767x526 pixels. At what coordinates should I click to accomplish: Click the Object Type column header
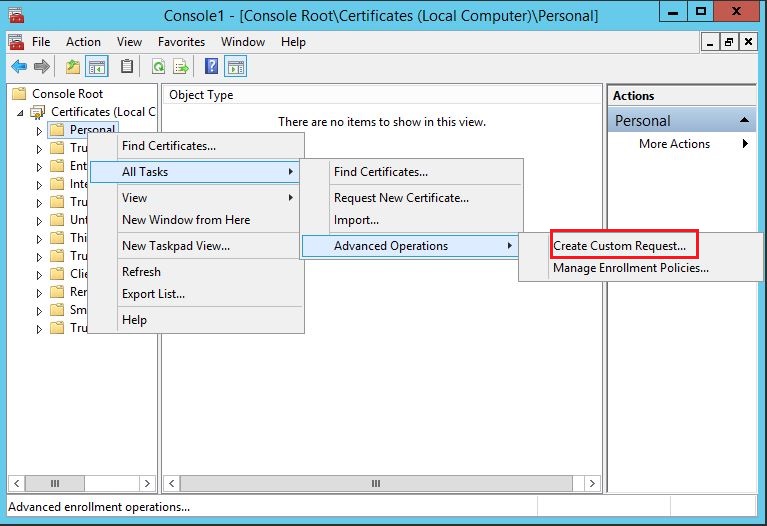[x=201, y=95]
